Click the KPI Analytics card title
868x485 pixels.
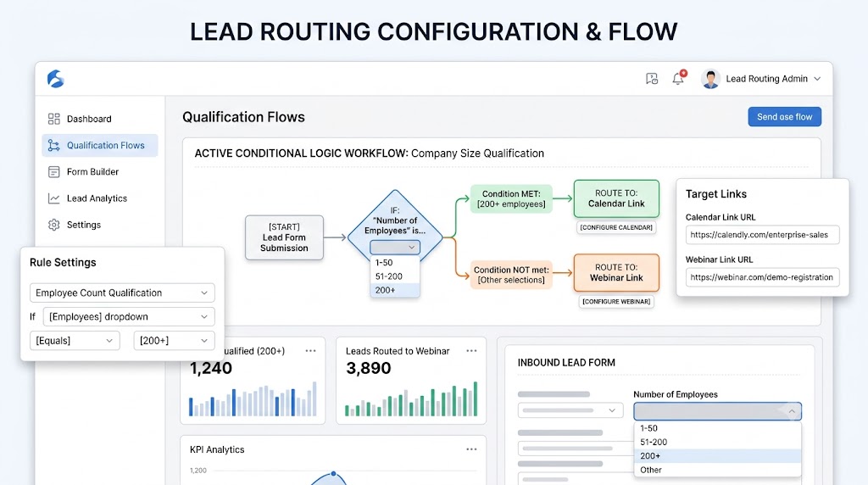(x=217, y=449)
